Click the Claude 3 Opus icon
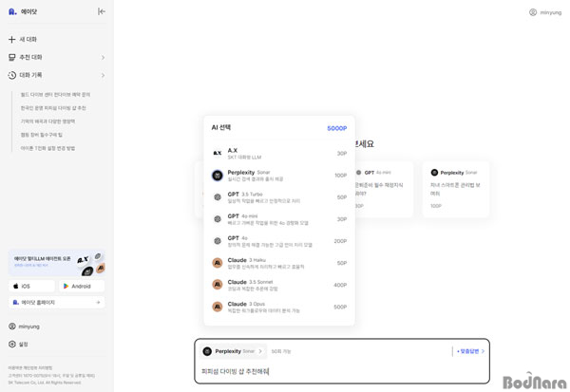Image resolution: width=570 pixels, height=392 pixels. (218, 307)
